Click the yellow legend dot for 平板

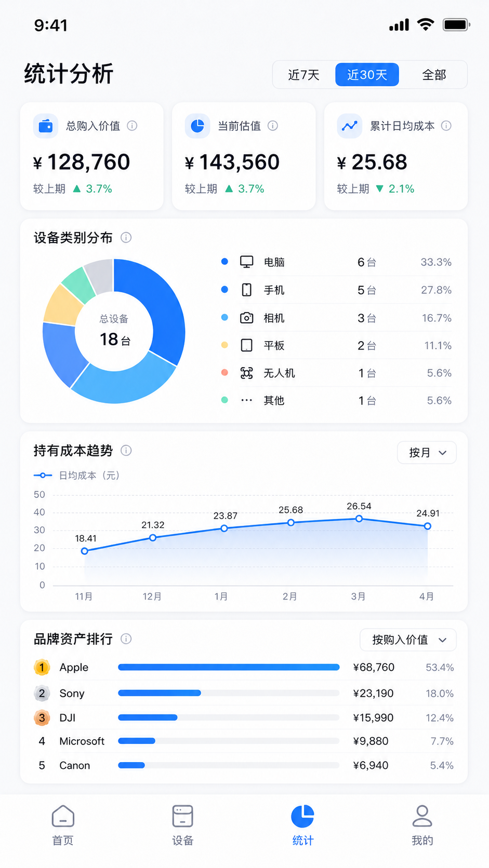(224, 345)
